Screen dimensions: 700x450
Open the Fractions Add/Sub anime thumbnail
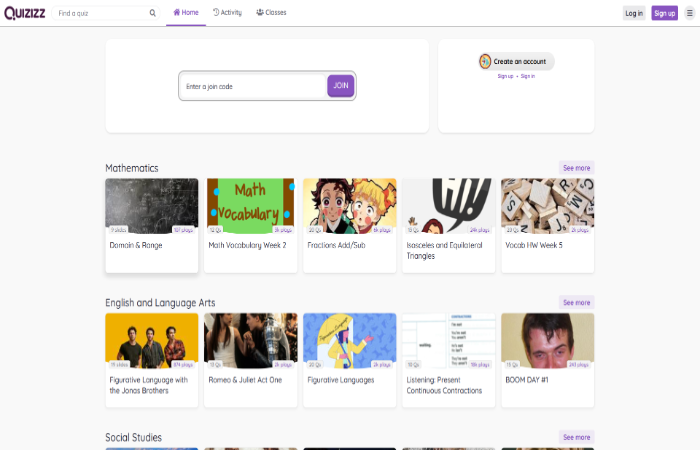(350, 206)
